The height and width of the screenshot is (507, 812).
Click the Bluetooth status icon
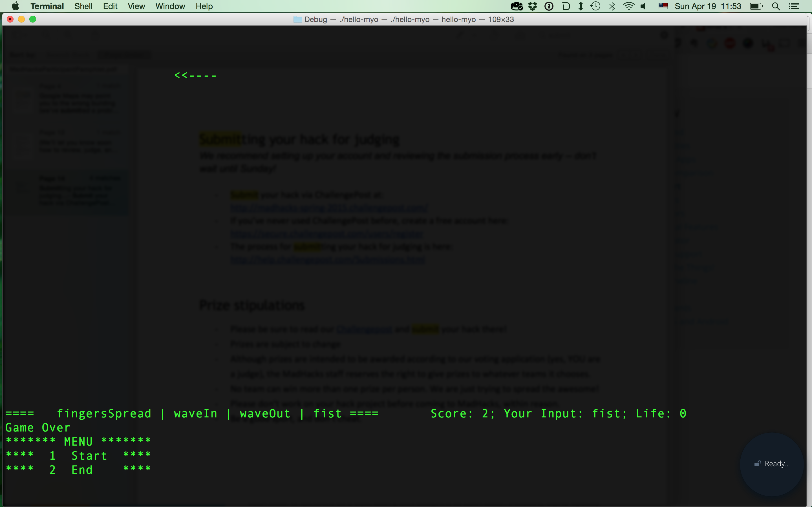[x=612, y=6]
